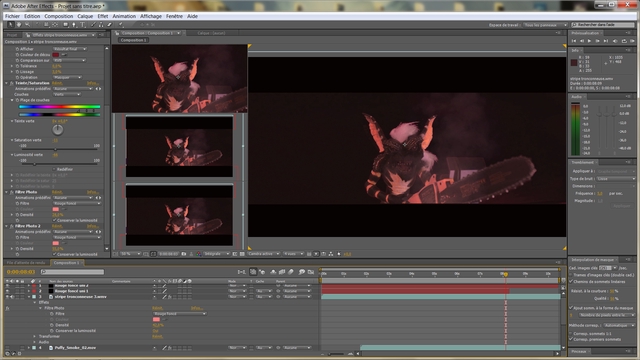Expand the Puffy_Smoke_02.mov layer
The width and height of the screenshot is (640, 360).
click(x=29, y=348)
